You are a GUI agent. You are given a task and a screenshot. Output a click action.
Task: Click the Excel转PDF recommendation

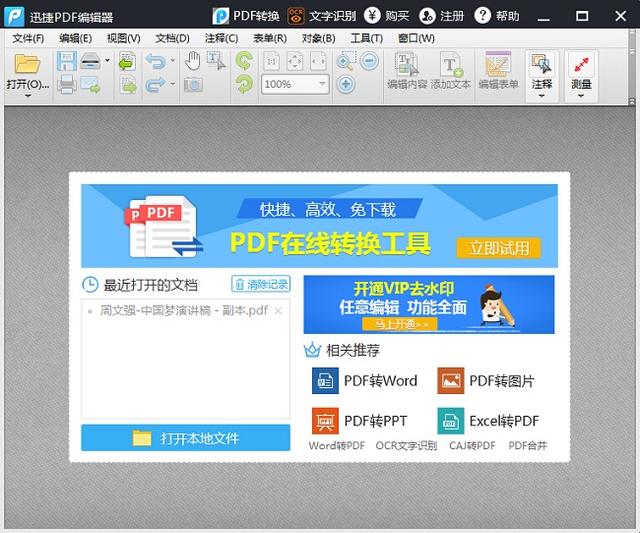pyautogui.click(x=488, y=421)
